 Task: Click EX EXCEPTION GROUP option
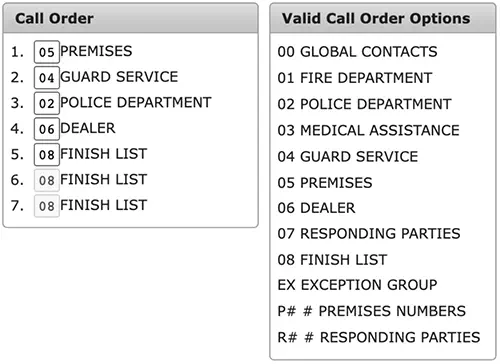coord(357,285)
